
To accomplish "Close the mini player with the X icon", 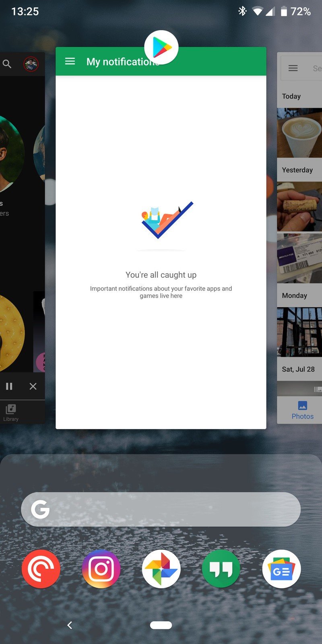I will 33,386.
